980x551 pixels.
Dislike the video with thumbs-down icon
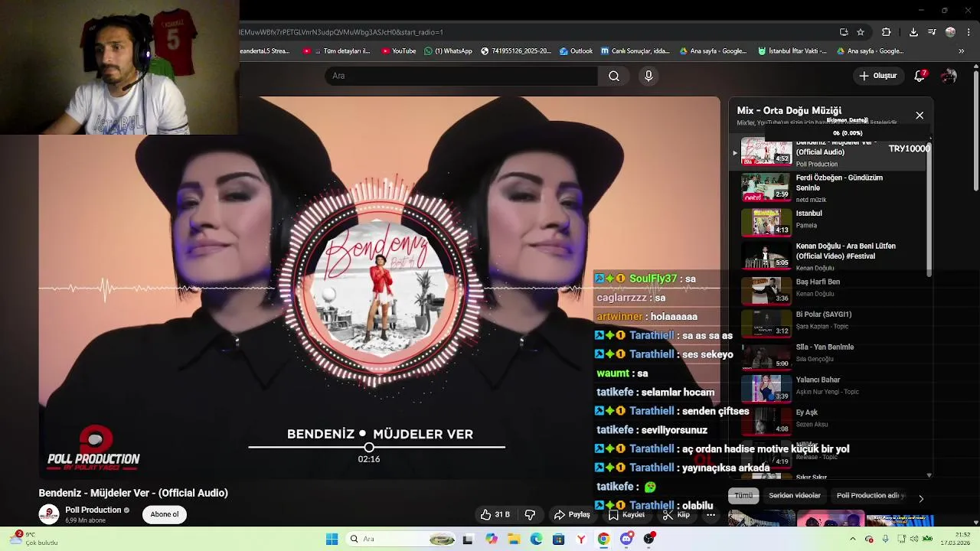click(530, 514)
